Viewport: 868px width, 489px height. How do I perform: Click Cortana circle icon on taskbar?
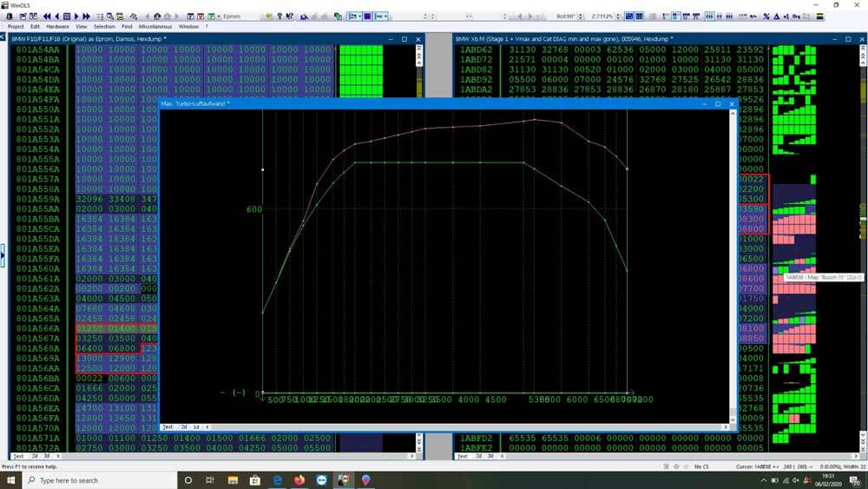point(187,480)
